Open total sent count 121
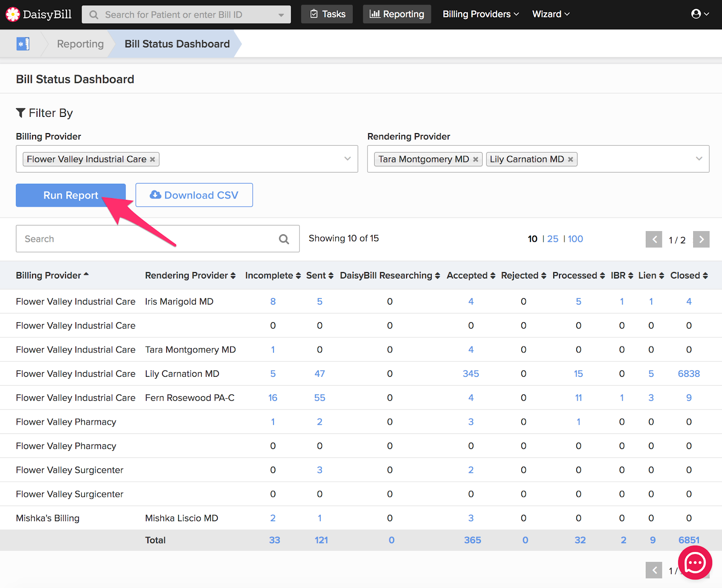Screen dimensions: 722x588 [x=321, y=540]
